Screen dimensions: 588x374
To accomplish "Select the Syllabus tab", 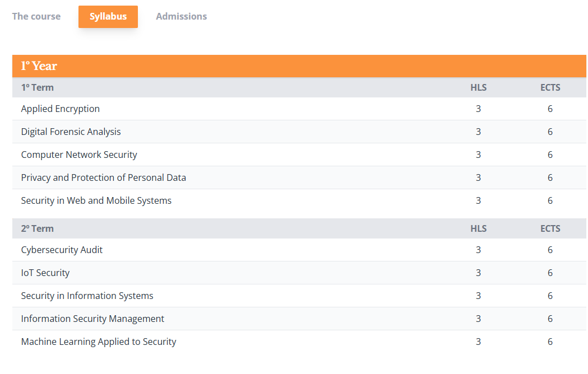I will pos(108,16).
